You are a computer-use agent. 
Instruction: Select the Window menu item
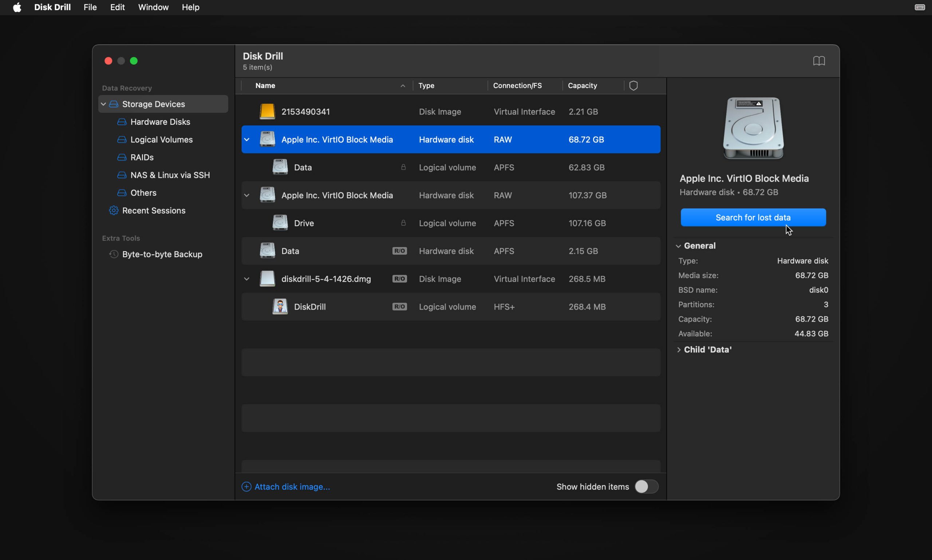click(153, 7)
